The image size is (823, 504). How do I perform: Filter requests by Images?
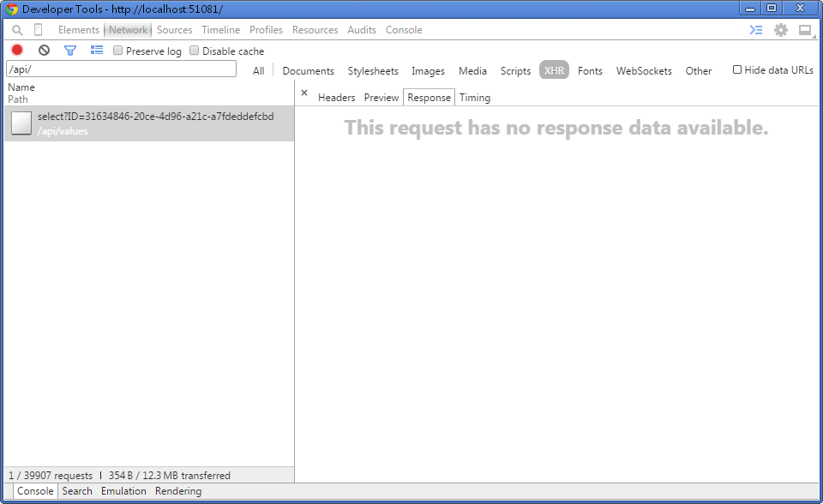click(x=428, y=71)
